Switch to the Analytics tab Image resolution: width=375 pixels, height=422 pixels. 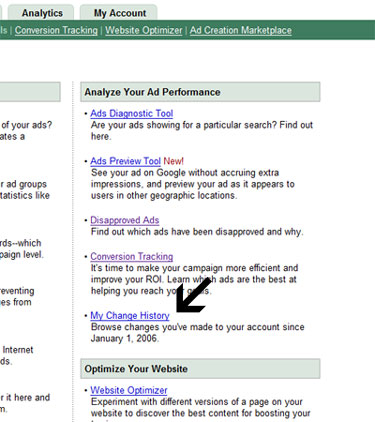41,13
